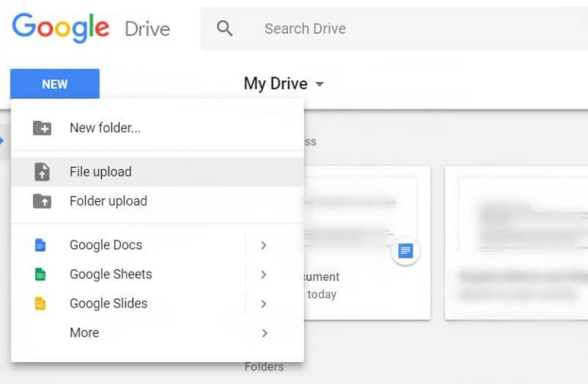Click the Drive wordmark
This screenshot has height=384, width=588.
coord(147,29)
